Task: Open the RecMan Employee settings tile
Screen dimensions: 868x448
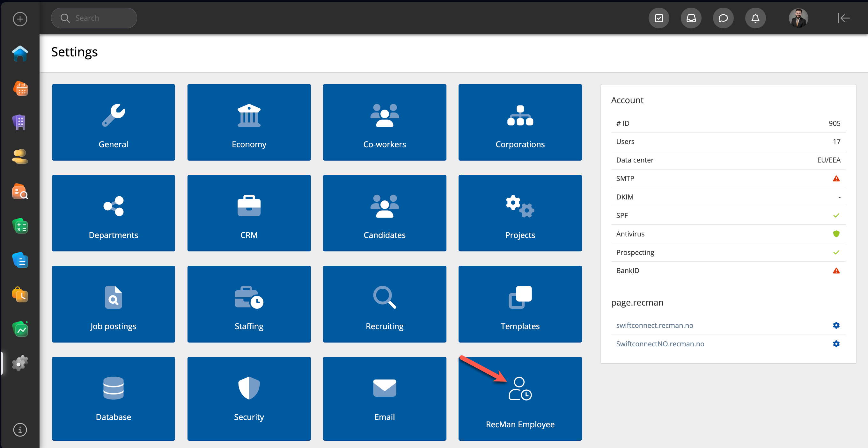Action: coord(519,398)
